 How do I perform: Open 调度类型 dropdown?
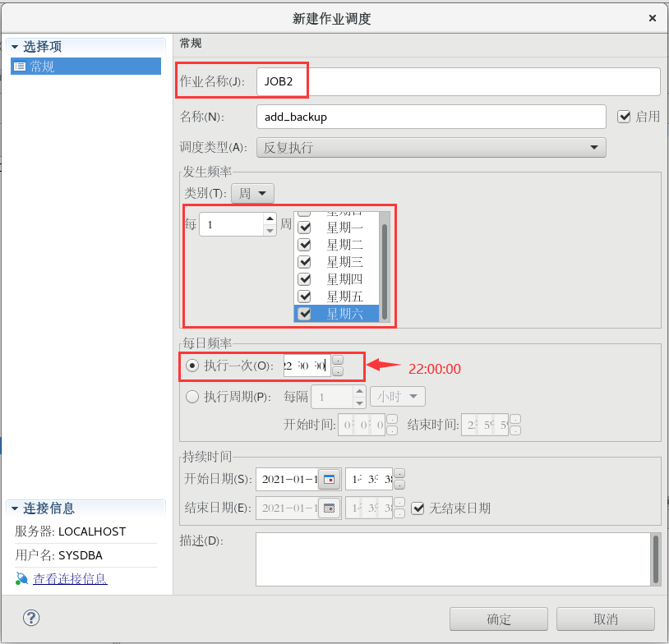[x=431, y=147]
